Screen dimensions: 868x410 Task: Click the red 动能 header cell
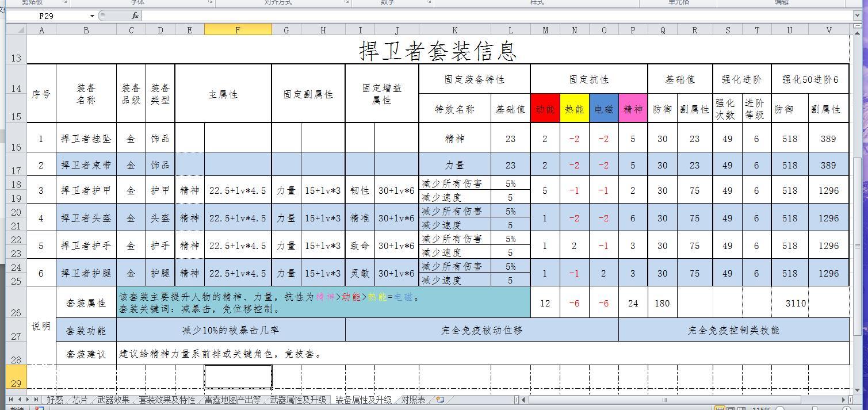545,108
